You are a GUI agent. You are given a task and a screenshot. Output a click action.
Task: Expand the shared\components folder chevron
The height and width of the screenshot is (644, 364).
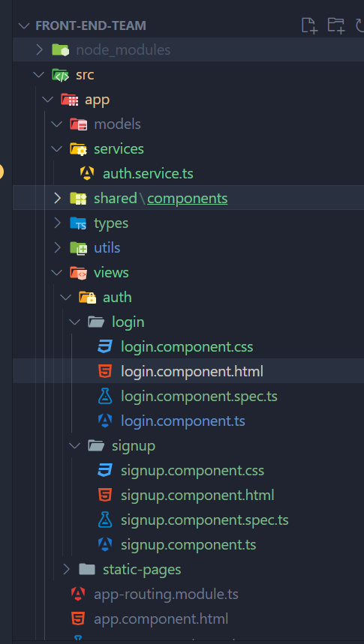pos(58,199)
